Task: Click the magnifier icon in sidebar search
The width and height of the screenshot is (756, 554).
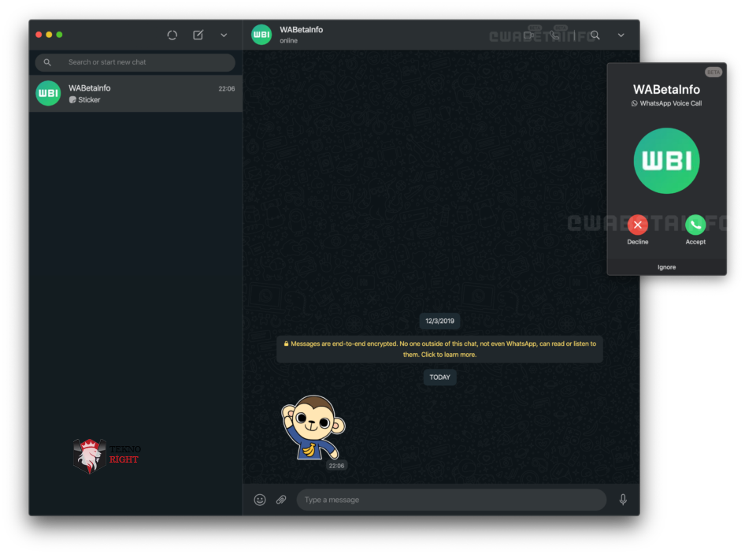Action: click(47, 62)
